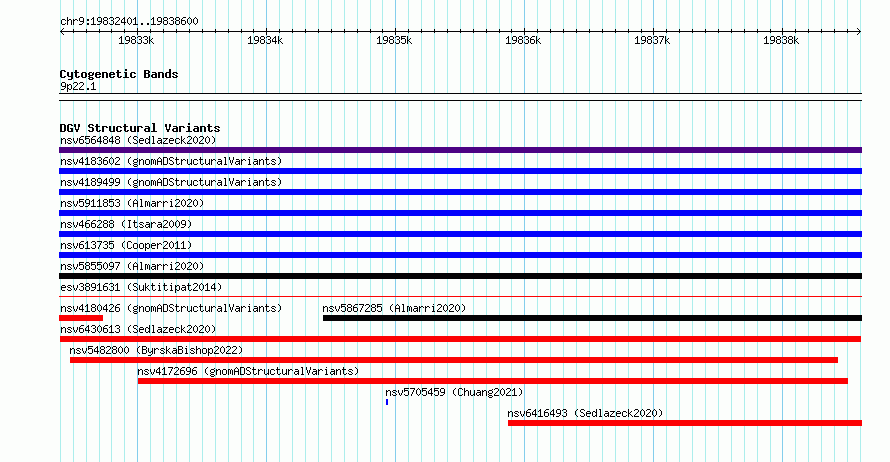890x462 pixels.
Task: Click the blue bar under nsv4189499
Action: 460,192
